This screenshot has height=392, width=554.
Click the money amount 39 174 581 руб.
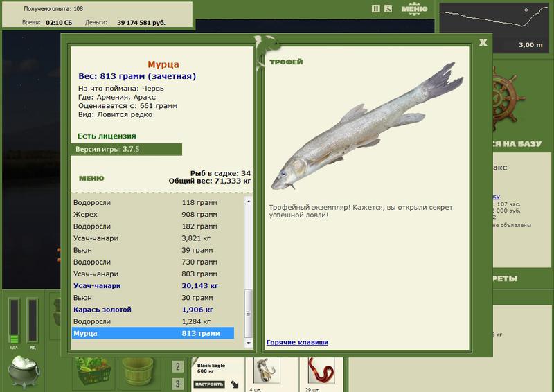click(x=141, y=23)
